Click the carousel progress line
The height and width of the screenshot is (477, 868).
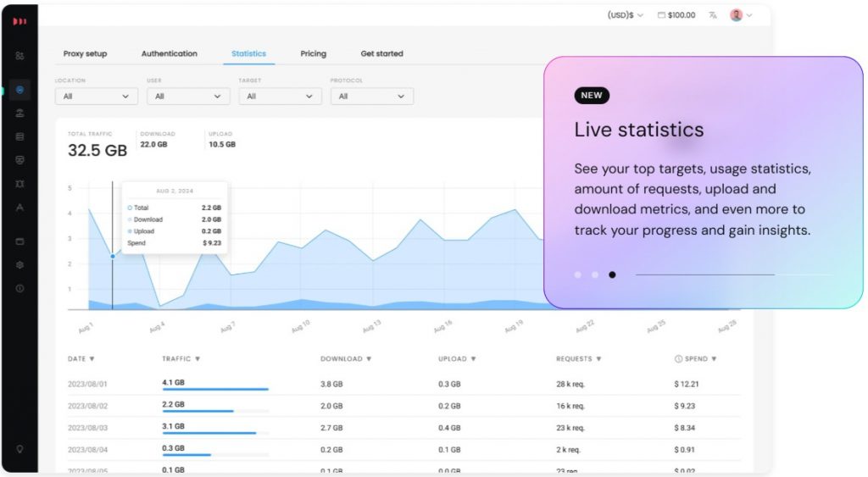734,275
